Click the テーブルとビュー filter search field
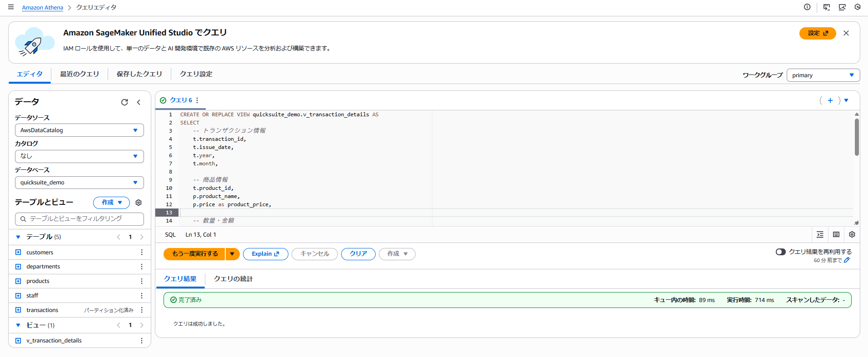This screenshot has height=357, width=868. point(79,219)
